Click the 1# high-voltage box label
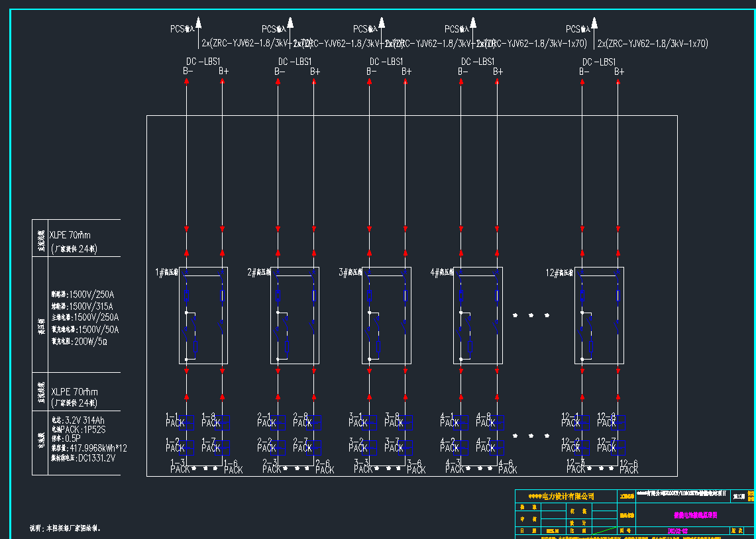This screenshot has height=539, width=756. (x=167, y=272)
